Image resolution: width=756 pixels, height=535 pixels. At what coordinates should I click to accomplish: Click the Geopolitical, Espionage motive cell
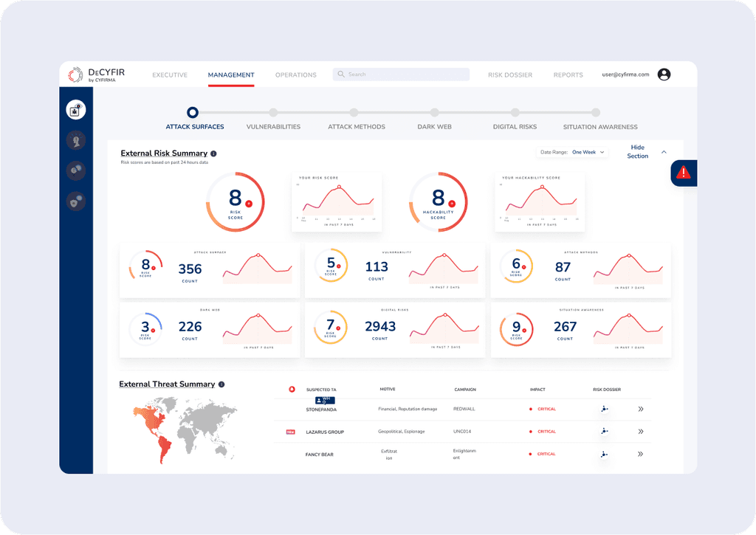[x=401, y=432]
